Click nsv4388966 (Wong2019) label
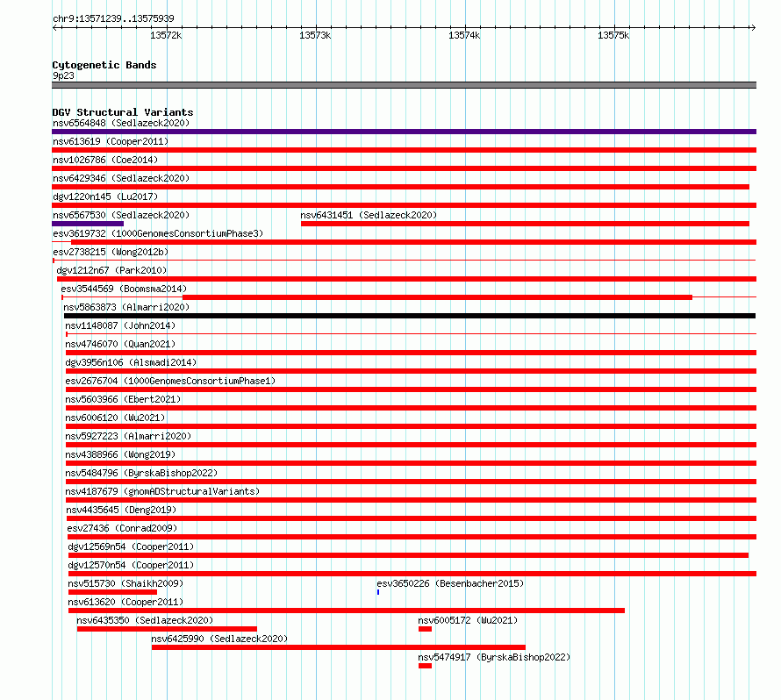Screen dimensions: 781x700 (x=120, y=454)
